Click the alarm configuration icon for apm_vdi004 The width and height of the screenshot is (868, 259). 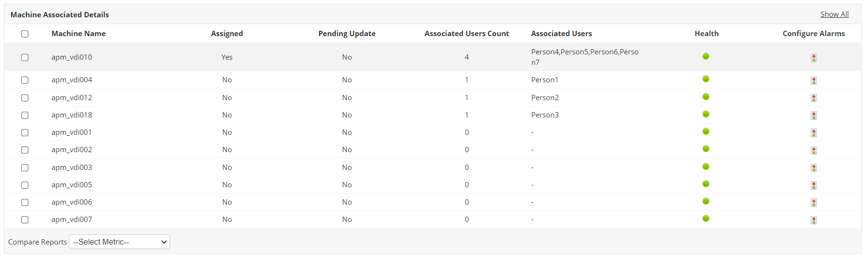[814, 80]
